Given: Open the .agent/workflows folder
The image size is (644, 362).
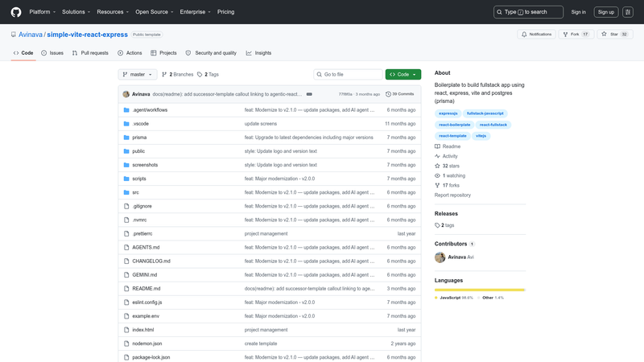Looking at the screenshot, I should pyautogui.click(x=150, y=110).
